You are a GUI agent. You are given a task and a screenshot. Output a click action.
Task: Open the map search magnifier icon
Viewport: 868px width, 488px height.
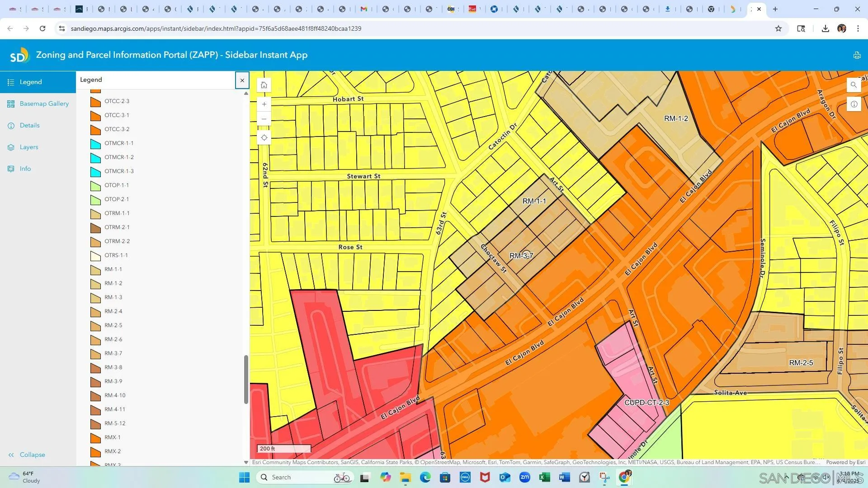854,85
